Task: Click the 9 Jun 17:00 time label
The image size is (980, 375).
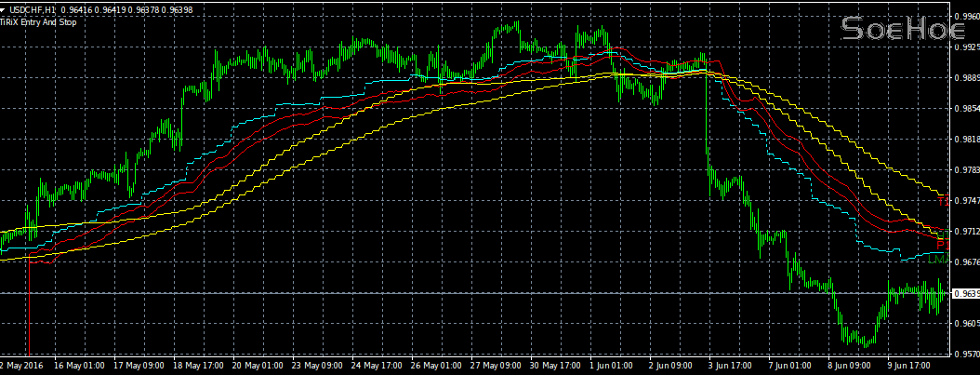Action: 912,367
